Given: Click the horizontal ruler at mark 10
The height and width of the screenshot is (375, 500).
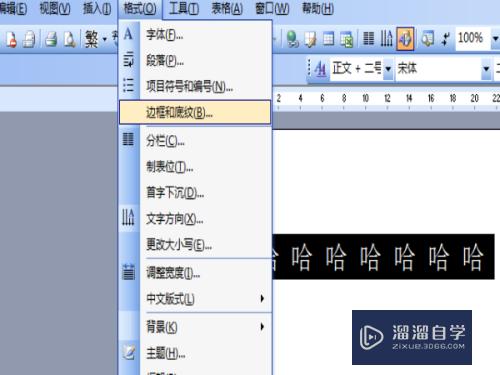Looking at the screenshot, I should 365,98.
